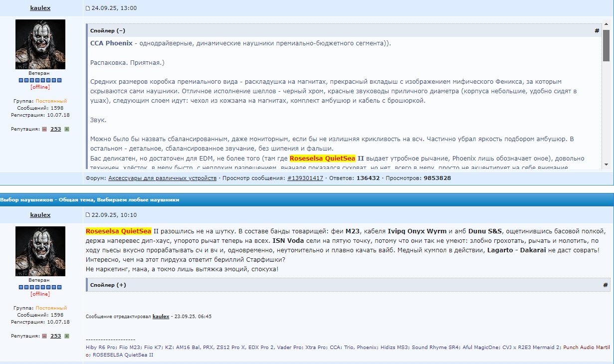Click group Постоянный in the 24.09.25 post

coord(51,101)
